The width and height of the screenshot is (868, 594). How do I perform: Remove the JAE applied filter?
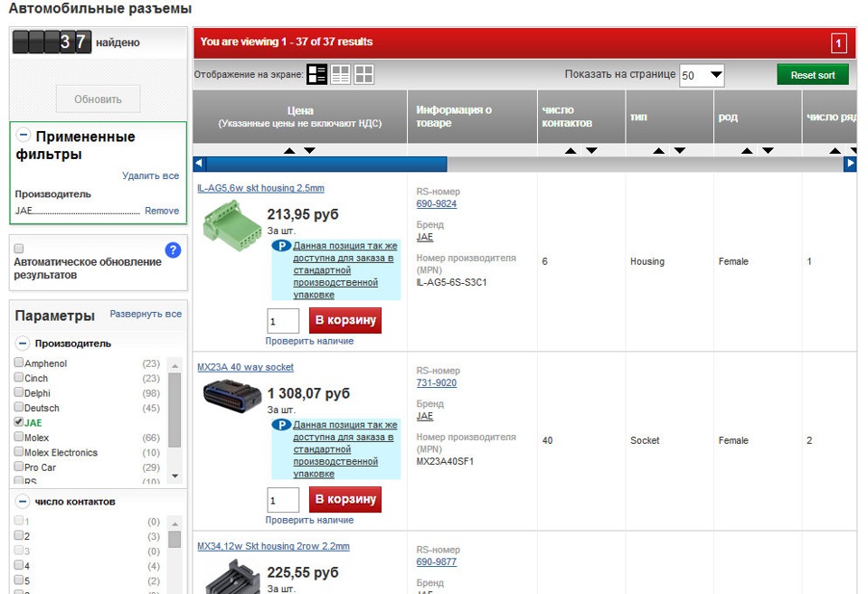tap(162, 211)
